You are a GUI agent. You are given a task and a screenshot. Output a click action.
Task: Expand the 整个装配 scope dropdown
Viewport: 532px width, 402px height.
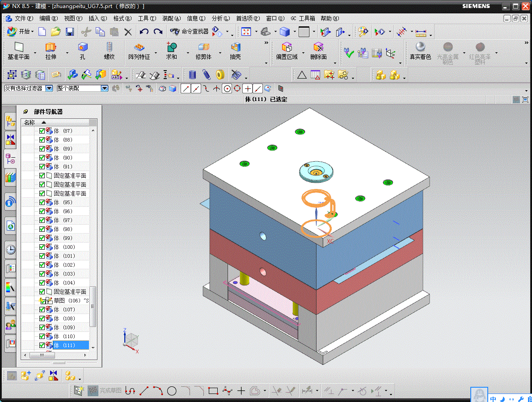point(105,88)
